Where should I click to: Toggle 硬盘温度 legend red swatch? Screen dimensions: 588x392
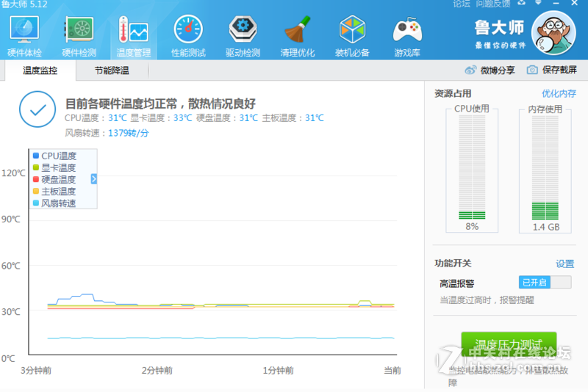[x=36, y=179]
